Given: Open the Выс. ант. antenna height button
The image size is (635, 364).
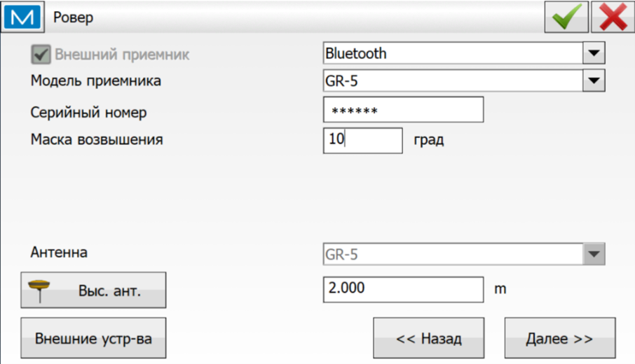Looking at the screenshot, I should (x=93, y=290).
